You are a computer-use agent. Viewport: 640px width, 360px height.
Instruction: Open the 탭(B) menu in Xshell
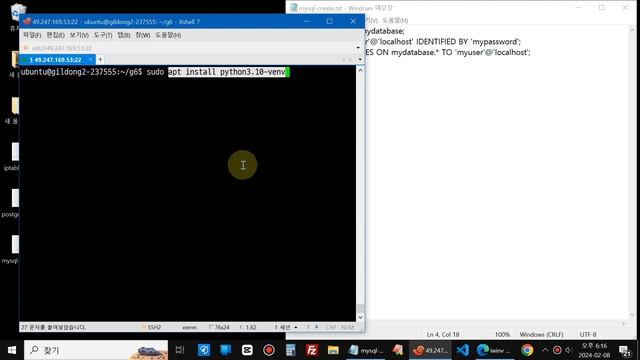[124, 35]
